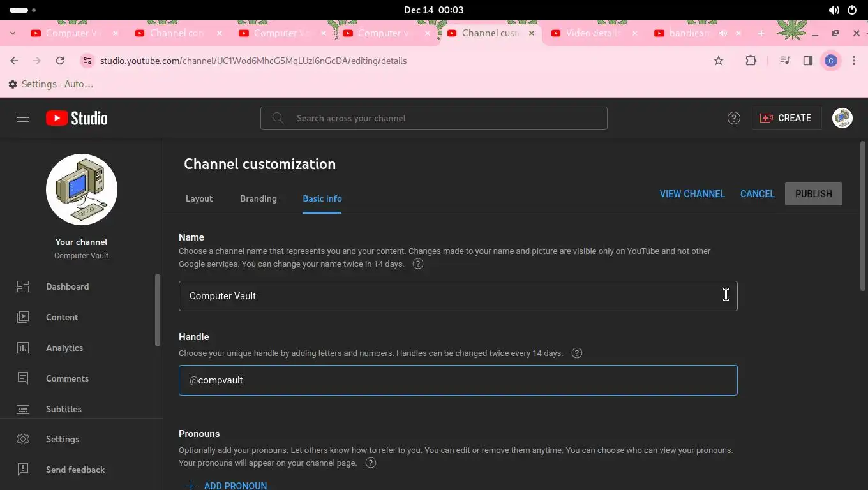Click the browser address bar URL

pos(253,61)
